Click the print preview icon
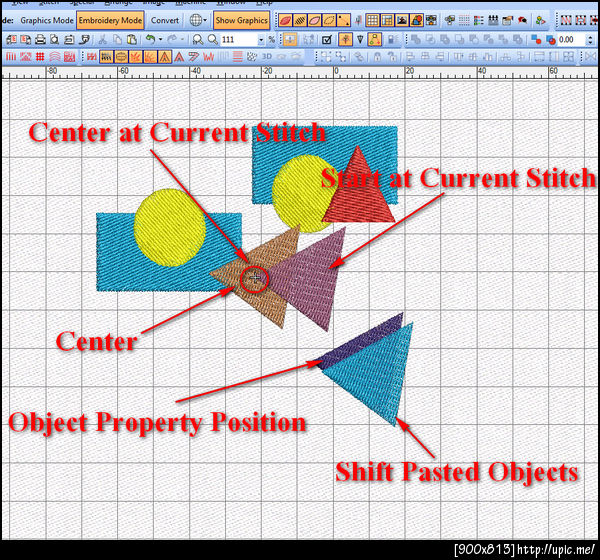The width and height of the screenshot is (600, 560). click(55, 39)
